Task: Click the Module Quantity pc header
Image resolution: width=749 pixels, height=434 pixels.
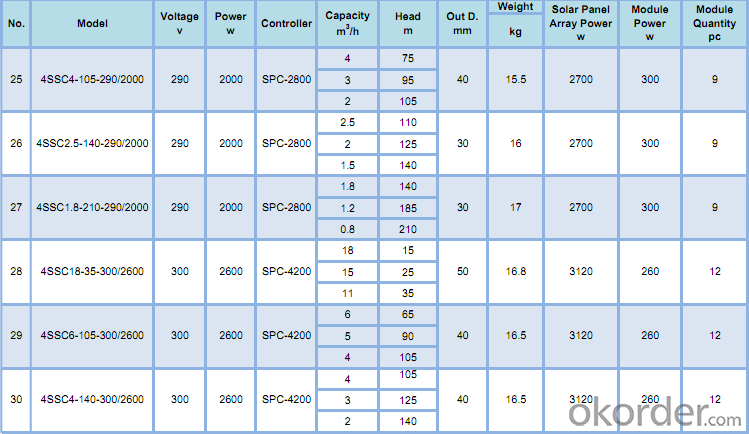Action: (x=714, y=23)
